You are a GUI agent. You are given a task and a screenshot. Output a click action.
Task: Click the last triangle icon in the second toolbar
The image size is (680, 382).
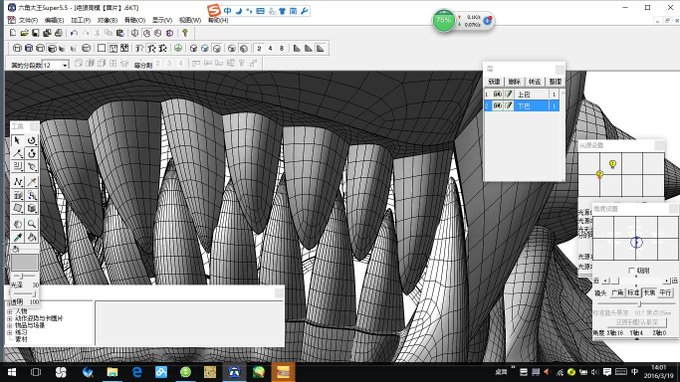click(320, 48)
